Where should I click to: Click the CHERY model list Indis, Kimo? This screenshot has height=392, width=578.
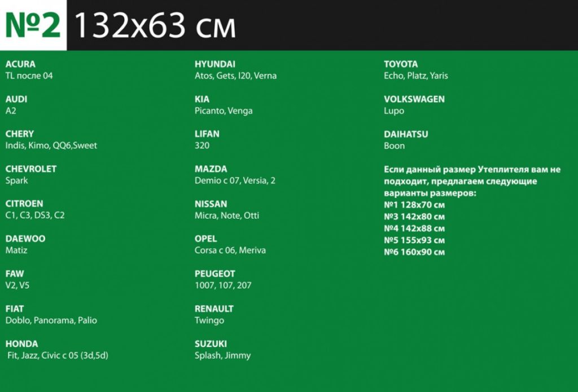(51, 146)
